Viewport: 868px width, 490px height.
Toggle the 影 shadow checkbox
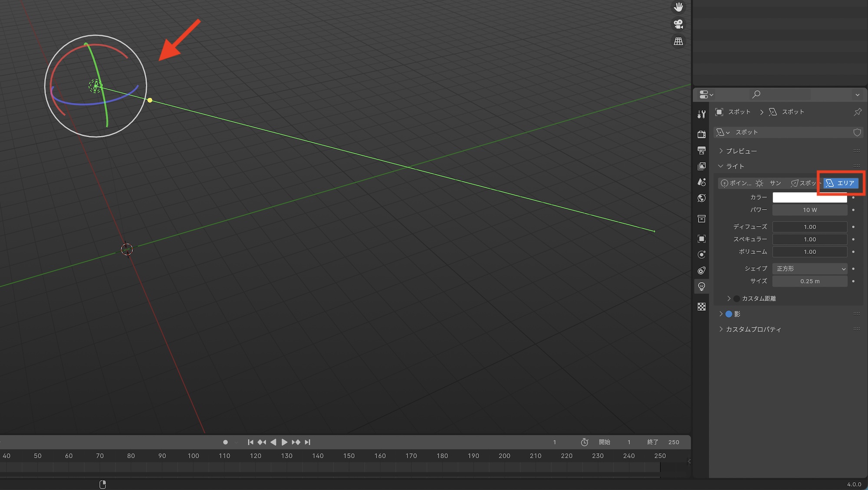(729, 314)
